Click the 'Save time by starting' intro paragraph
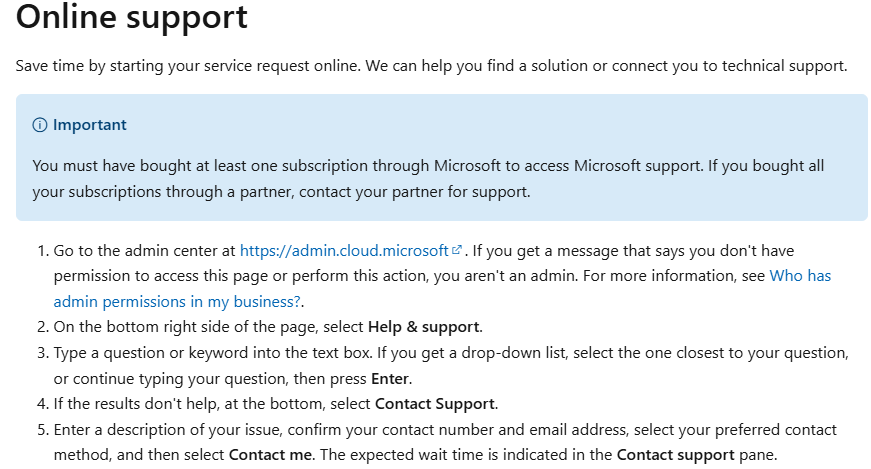The height and width of the screenshot is (469, 871). coord(431,66)
